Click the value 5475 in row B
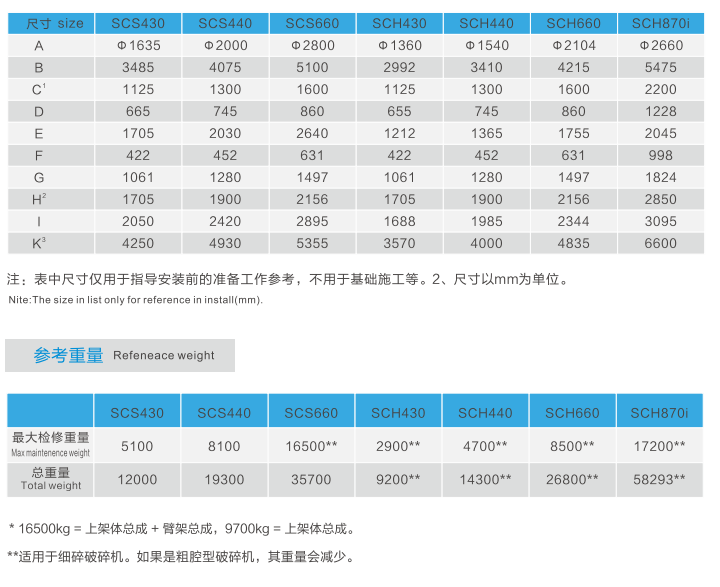720x587 pixels. [x=660, y=67]
